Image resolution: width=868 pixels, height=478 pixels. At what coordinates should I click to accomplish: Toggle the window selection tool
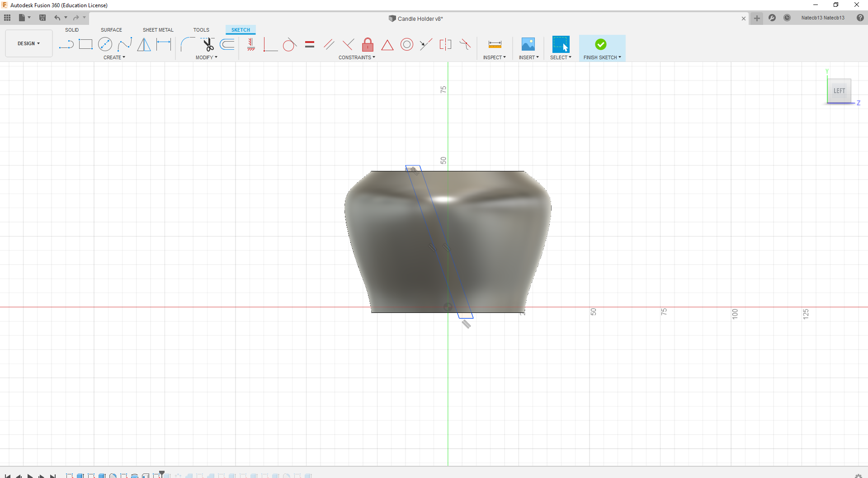click(561, 44)
